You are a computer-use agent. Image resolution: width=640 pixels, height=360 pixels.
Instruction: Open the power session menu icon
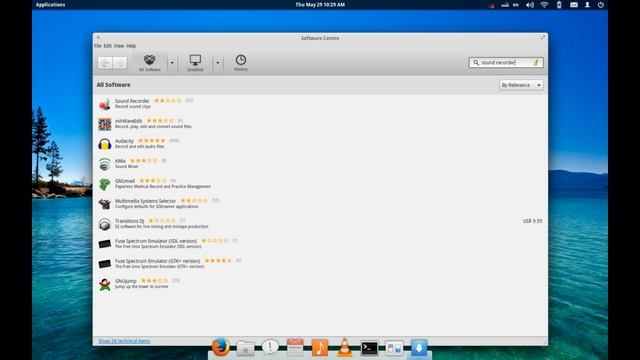(601, 5)
